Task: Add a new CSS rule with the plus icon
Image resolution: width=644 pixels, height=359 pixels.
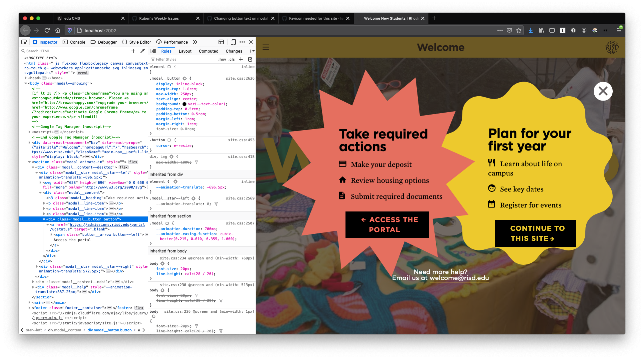Action: pyautogui.click(x=241, y=59)
